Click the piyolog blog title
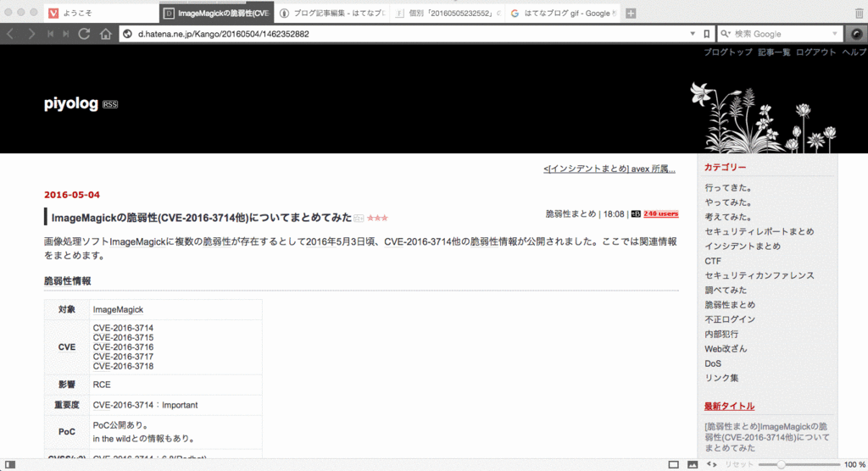This screenshot has width=868, height=471. tap(71, 103)
